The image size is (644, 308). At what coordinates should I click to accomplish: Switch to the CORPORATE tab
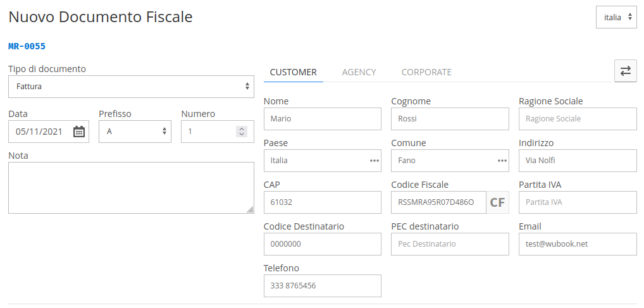[426, 72]
